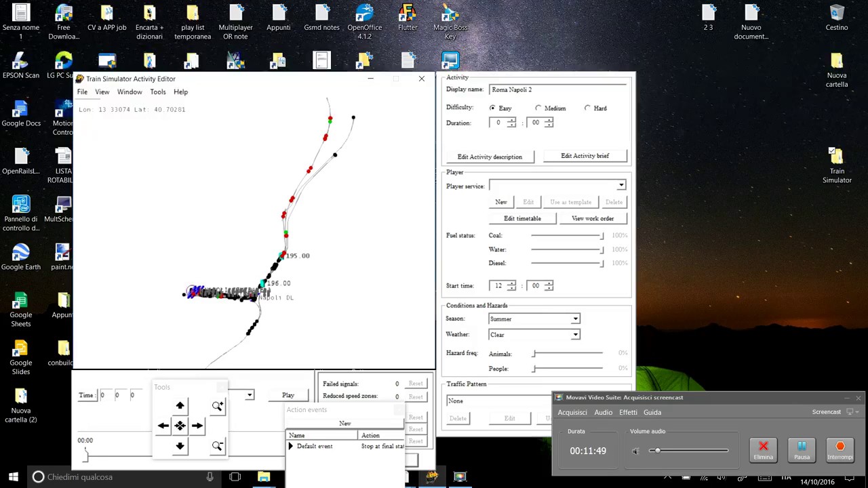Click the center four-way pan tool
868x488 pixels.
pyautogui.click(x=180, y=426)
